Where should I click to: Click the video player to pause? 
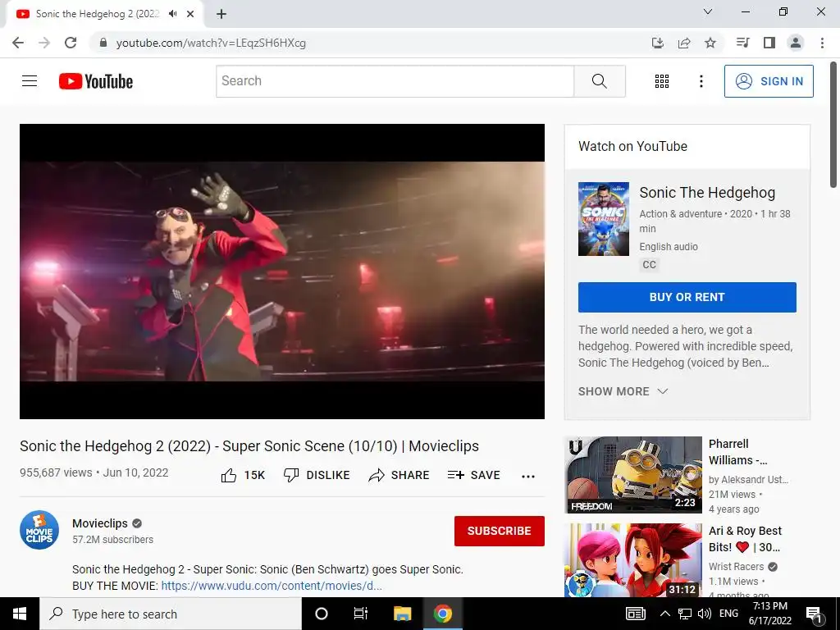coord(282,271)
